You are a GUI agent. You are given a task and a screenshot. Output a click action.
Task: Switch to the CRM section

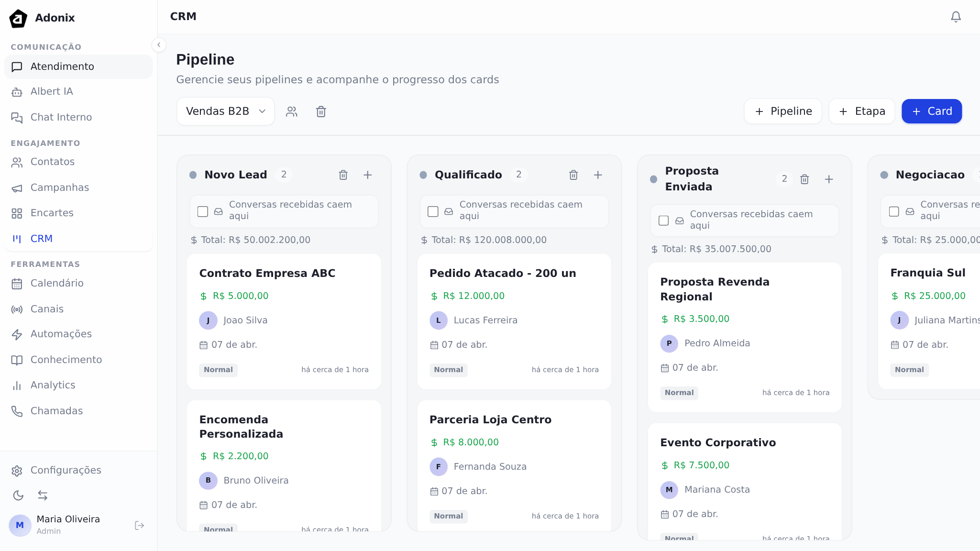pyautogui.click(x=42, y=238)
